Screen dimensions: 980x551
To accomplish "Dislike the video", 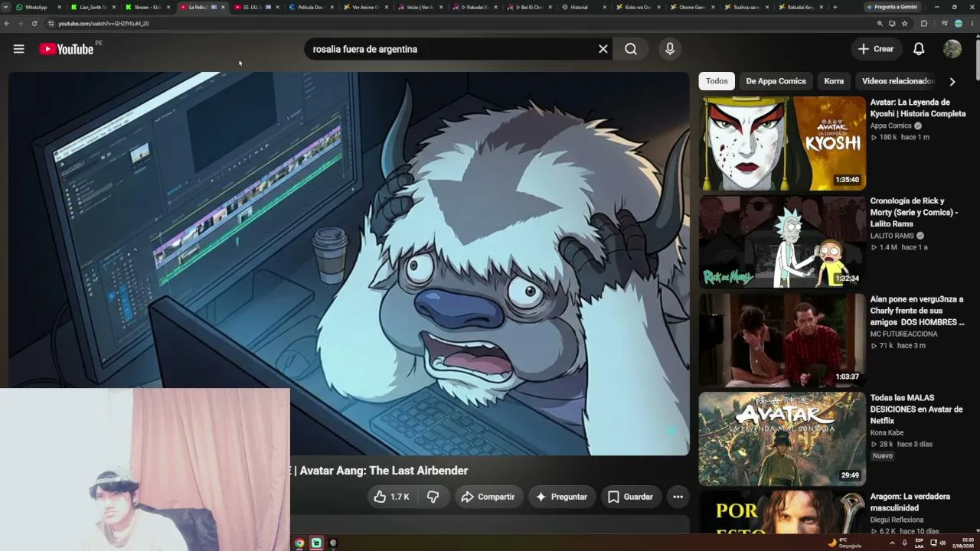I will point(433,497).
